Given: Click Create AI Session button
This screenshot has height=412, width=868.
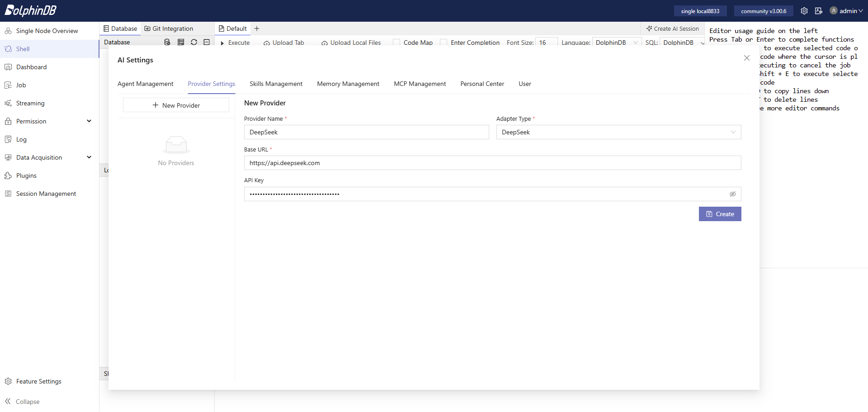Looking at the screenshot, I should [673, 28].
